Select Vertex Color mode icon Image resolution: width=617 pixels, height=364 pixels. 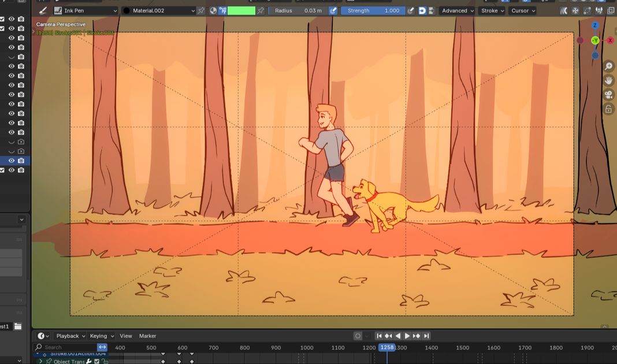coord(223,10)
